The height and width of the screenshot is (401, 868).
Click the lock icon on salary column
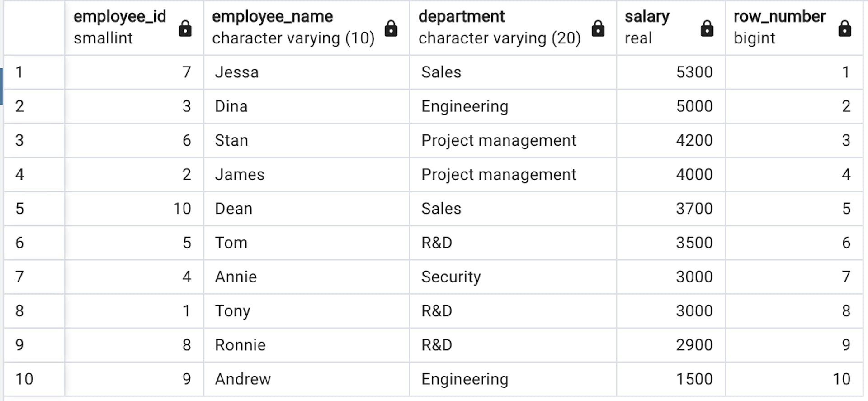pyautogui.click(x=708, y=28)
